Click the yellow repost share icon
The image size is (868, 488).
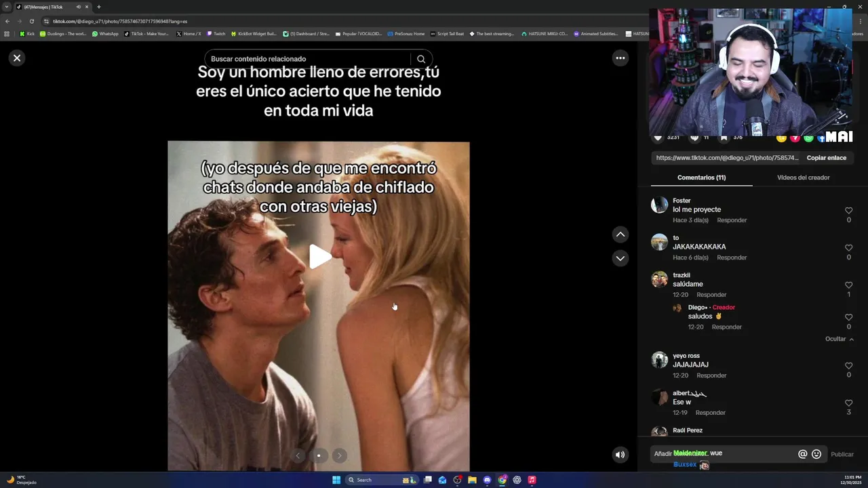pos(781,138)
